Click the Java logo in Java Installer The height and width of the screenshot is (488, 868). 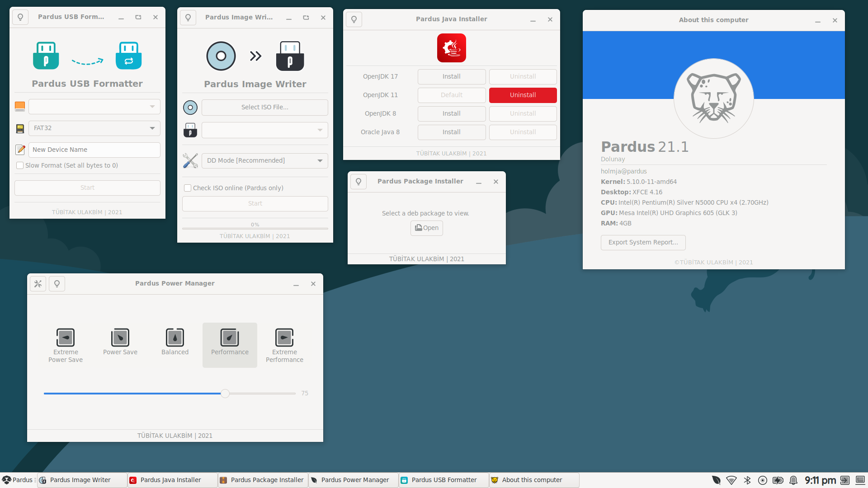click(452, 48)
